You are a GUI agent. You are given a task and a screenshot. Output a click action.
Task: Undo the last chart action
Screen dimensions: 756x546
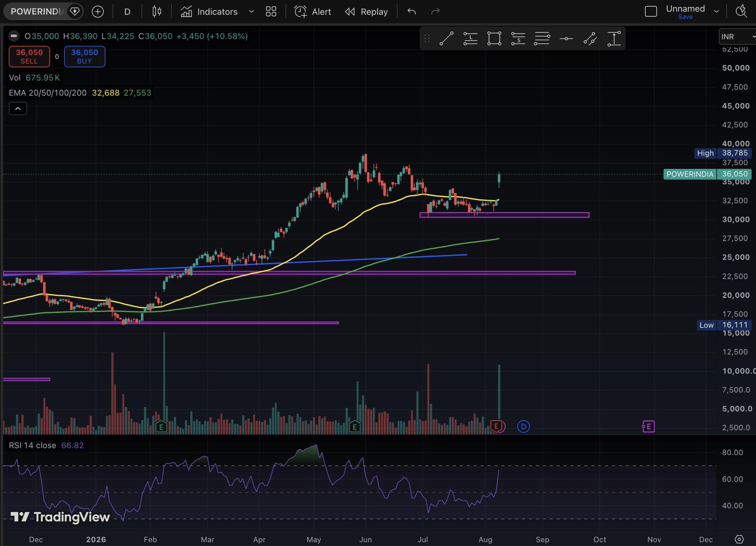[x=412, y=12]
